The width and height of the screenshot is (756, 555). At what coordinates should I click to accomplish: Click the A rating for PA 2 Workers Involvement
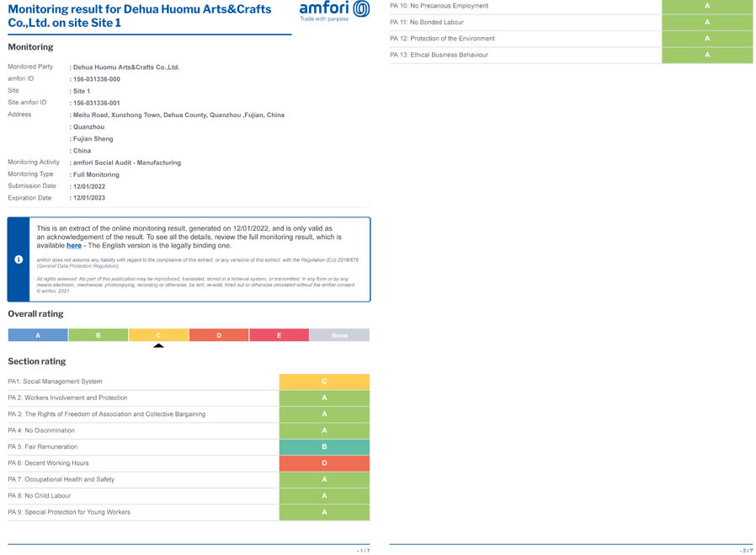(x=324, y=398)
